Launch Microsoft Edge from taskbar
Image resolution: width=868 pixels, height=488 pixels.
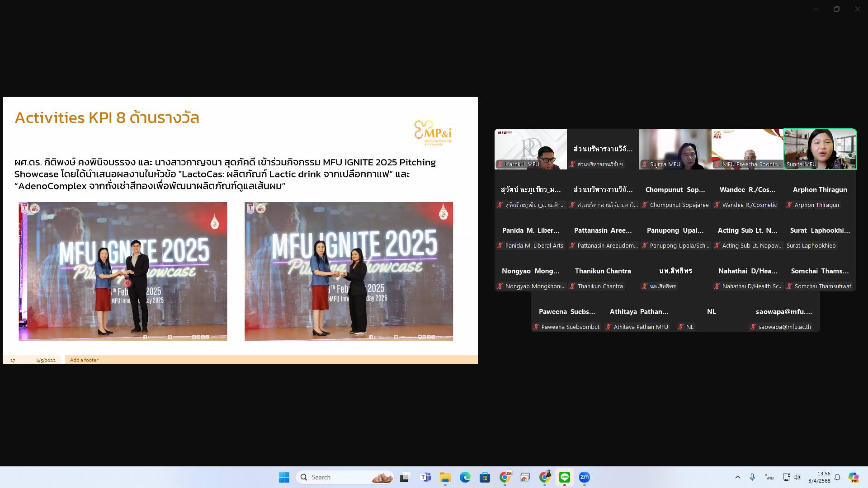[465, 477]
